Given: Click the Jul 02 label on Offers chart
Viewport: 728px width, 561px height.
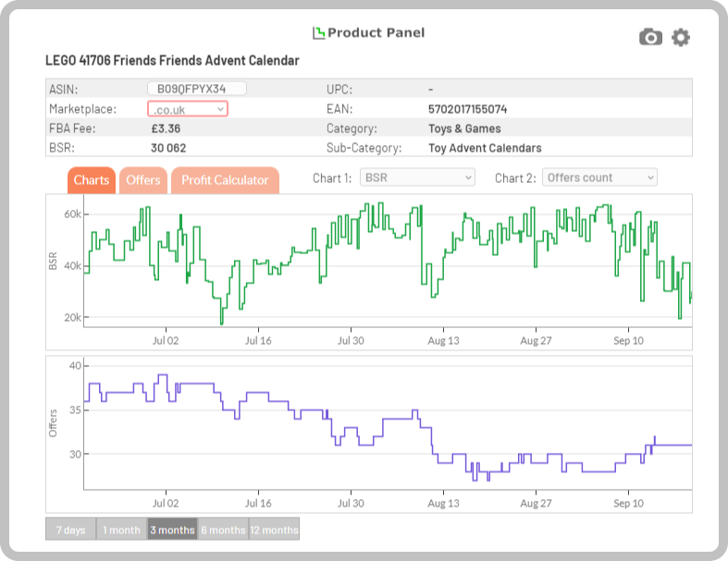Looking at the screenshot, I should pyautogui.click(x=166, y=503).
